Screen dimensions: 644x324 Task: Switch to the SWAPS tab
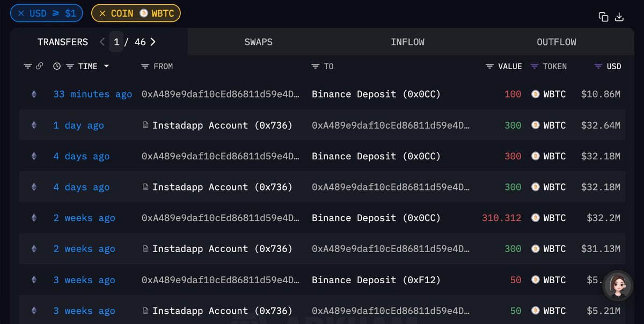(x=259, y=42)
